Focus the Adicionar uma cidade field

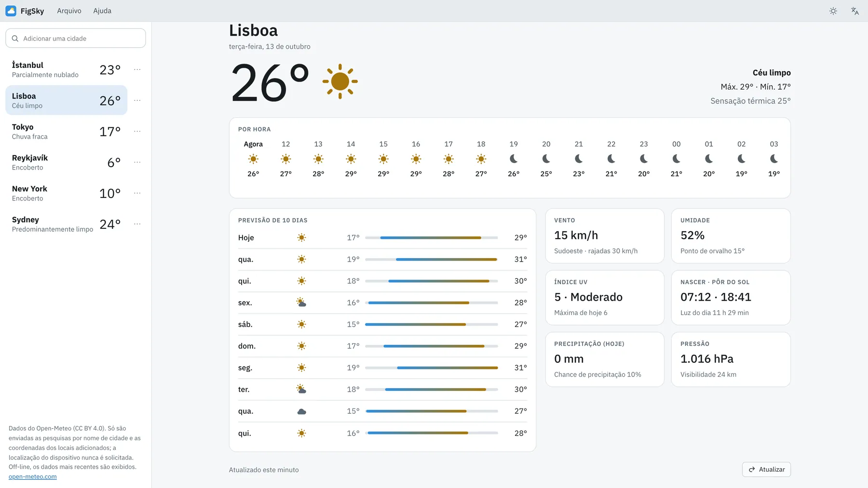point(76,38)
